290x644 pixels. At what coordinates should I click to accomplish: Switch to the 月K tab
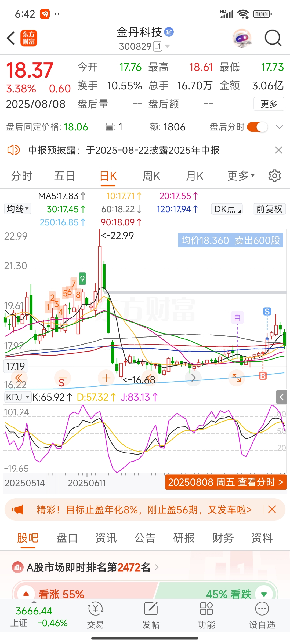coord(195,176)
